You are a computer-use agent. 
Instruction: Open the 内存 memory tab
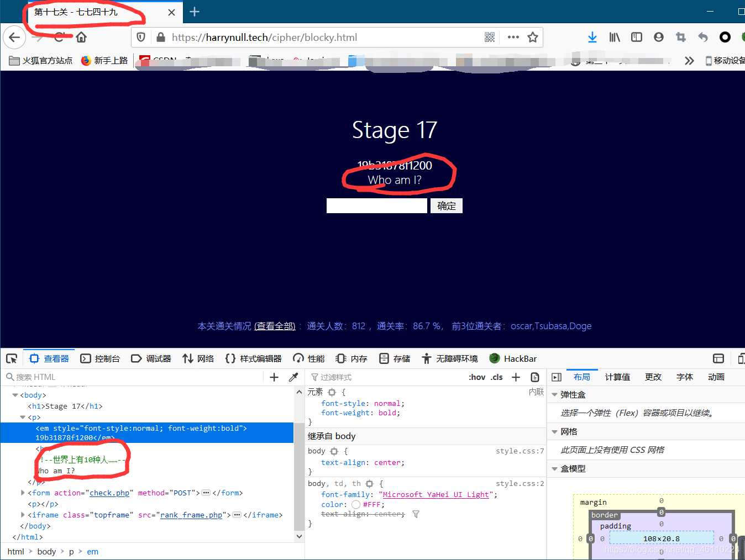(x=351, y=358)
